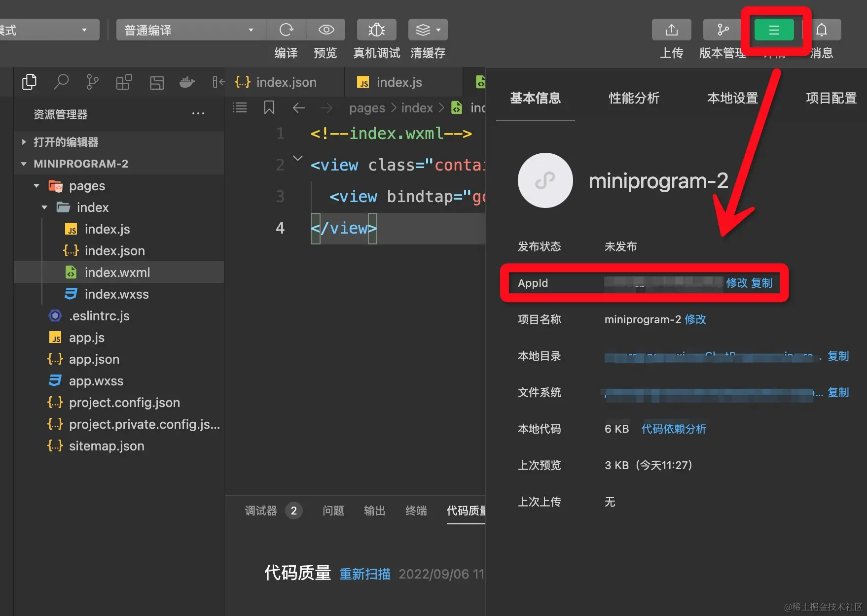Click the compile refresh icon
The image size is (867, 616).
click(x=286, y=30)
